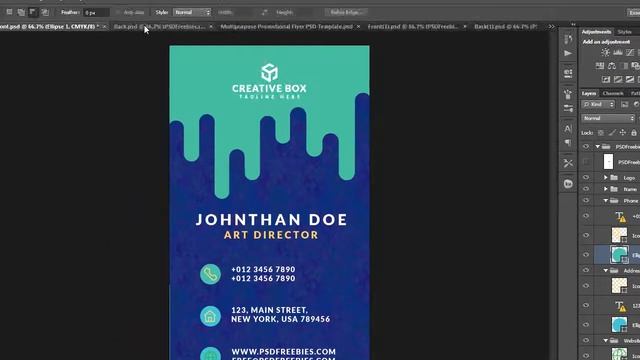Add an Invert adjustment
Image resolution: width=640 pixels, height=360 pixels.
(x=606, y=79)
